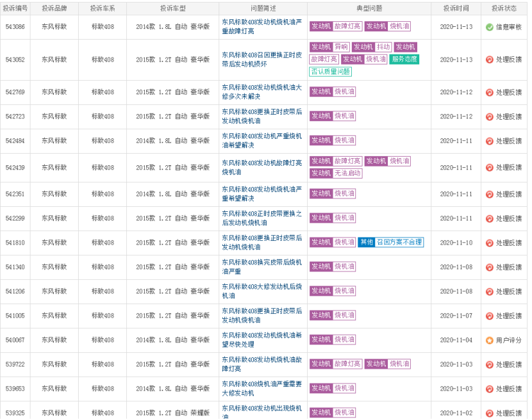
Task: Open complaint link 东风标致408发动机烧机油故障灯亮
Action: tap(262, 364)
